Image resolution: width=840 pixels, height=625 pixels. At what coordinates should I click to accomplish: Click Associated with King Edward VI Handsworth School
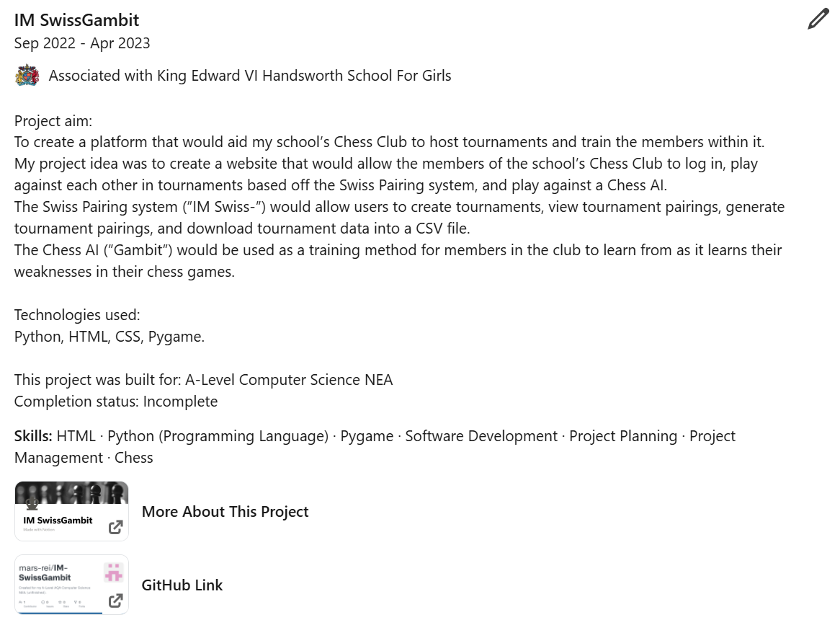(250, 76)
